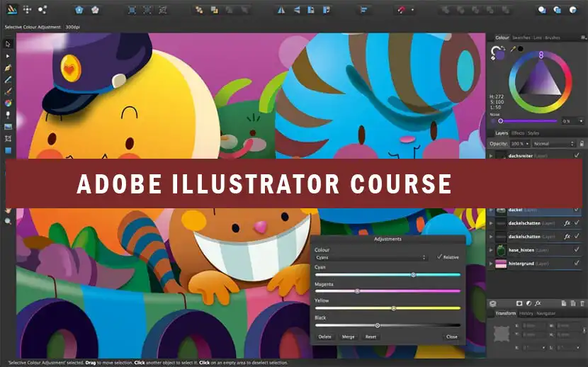The image size is (588, 367).
Task: Click the Add boolean operation icon
Action: [445, 10]
